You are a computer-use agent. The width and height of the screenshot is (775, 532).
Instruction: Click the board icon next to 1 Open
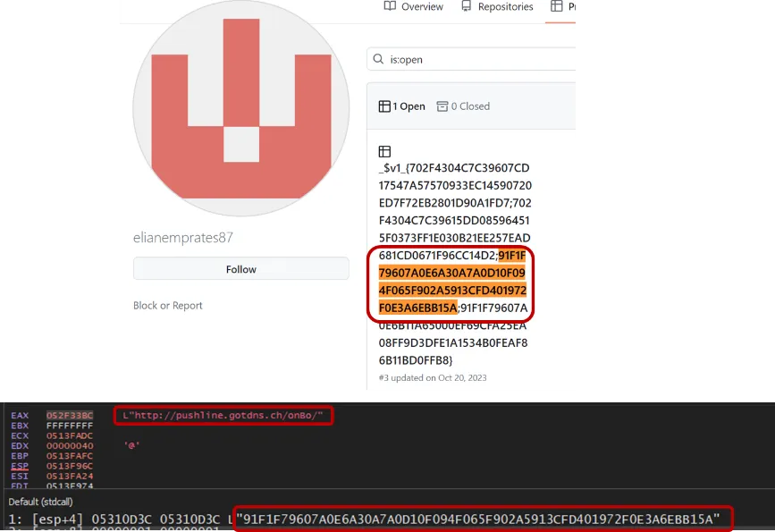click(x=386, y=105)
